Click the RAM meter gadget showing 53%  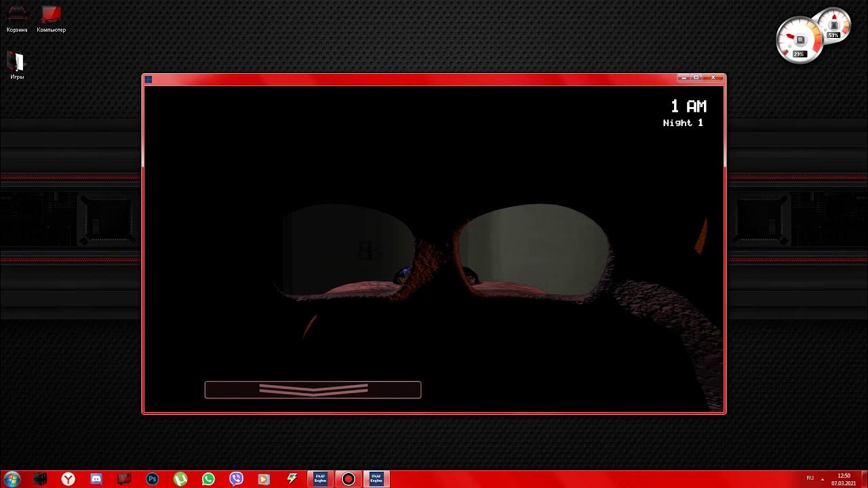(x=833, y=25)
